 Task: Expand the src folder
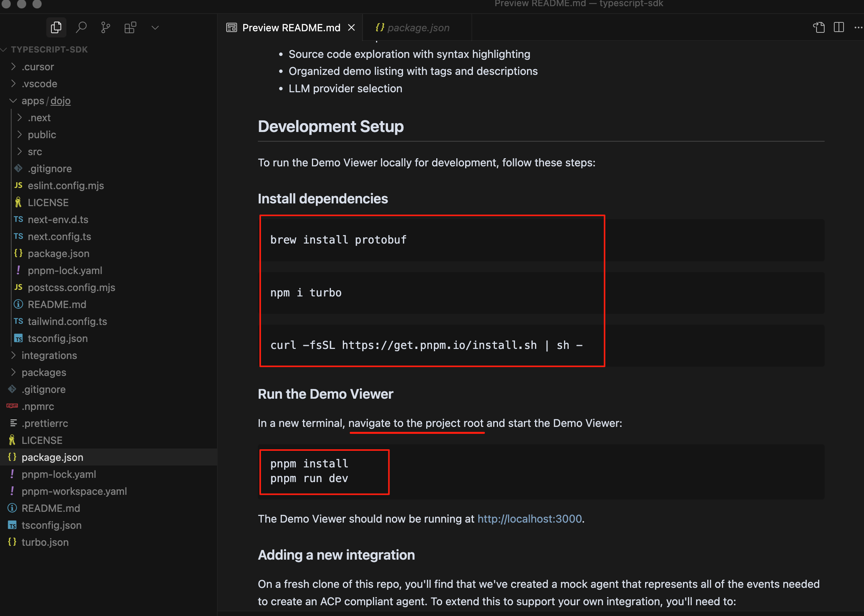click(x=35, y=152)
